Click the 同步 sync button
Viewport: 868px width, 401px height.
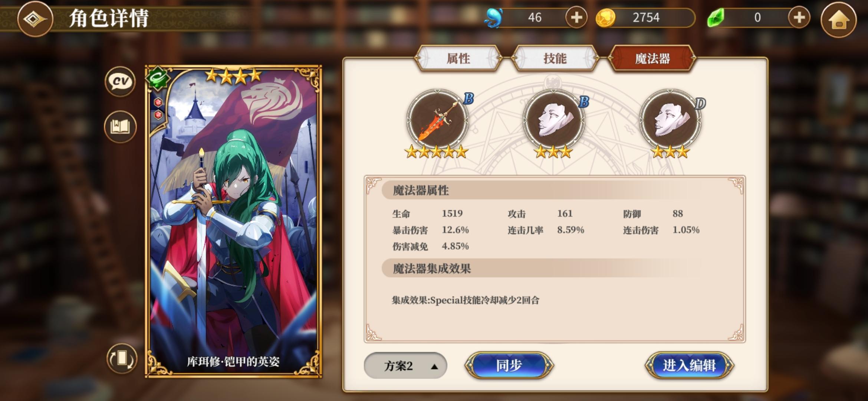click(x=509, y=366)
